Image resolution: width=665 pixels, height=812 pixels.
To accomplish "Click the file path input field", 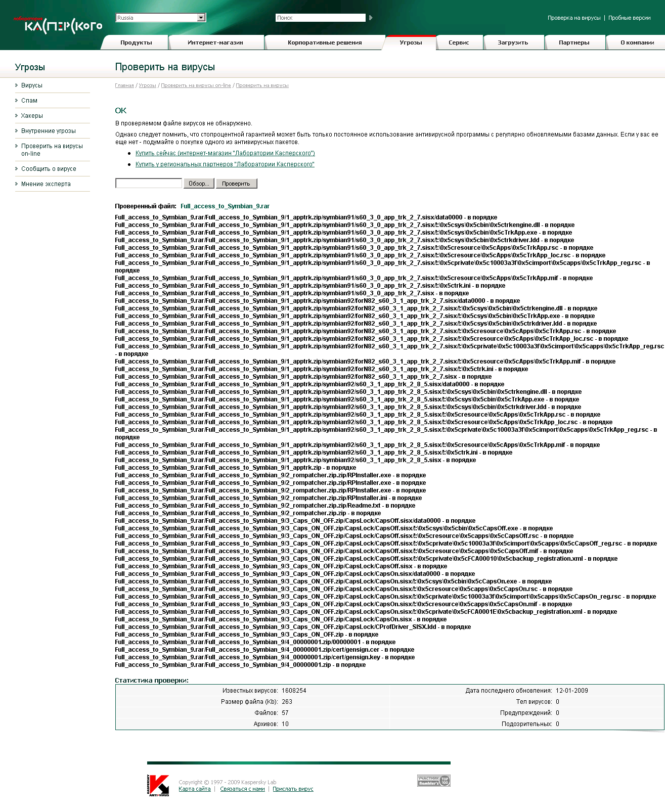I will tap(149, 183).
